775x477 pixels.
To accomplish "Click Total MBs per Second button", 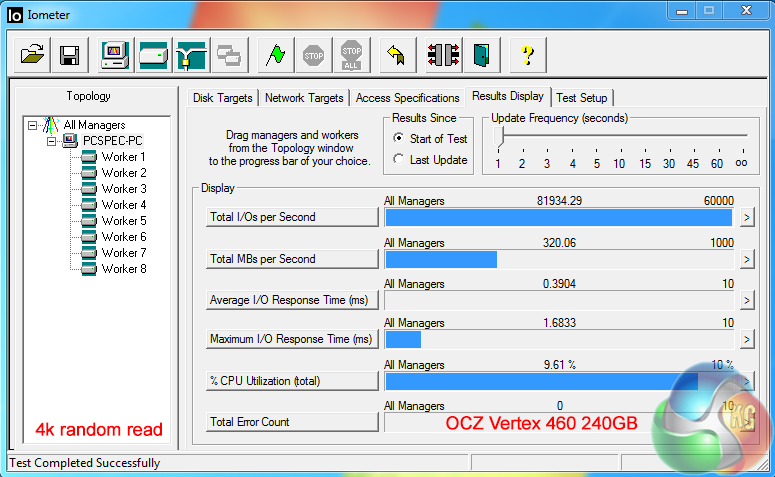I will pyautogui.click(x=292, y=259).
